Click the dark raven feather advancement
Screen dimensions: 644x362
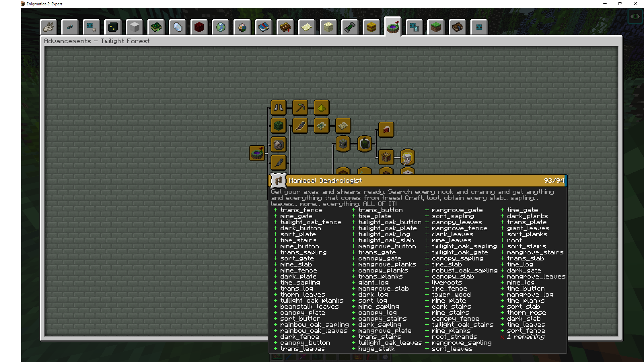[x=278, y=163]
